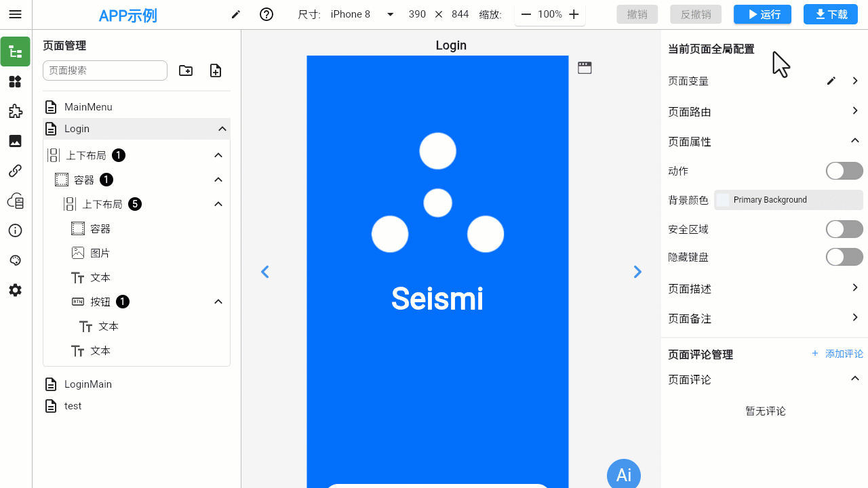Click the 反撤销 redo button
The width and height of the screenshot is (868, 488).
[x=696, y=14]
